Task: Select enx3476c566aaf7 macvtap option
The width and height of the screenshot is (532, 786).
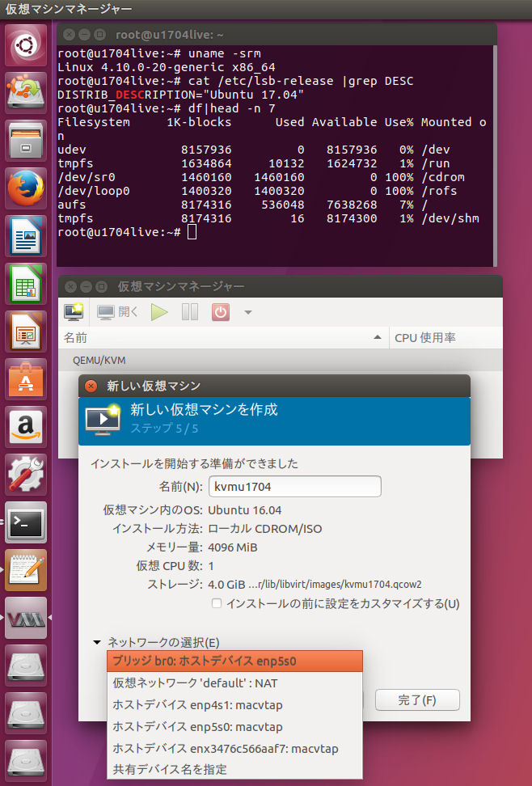Action: (x=234, y=749)
